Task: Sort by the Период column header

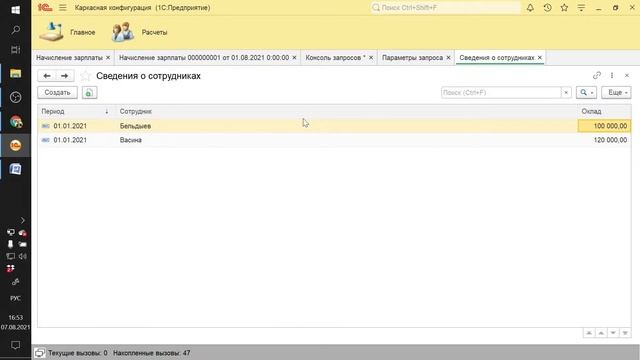Action: coord(76,111)
